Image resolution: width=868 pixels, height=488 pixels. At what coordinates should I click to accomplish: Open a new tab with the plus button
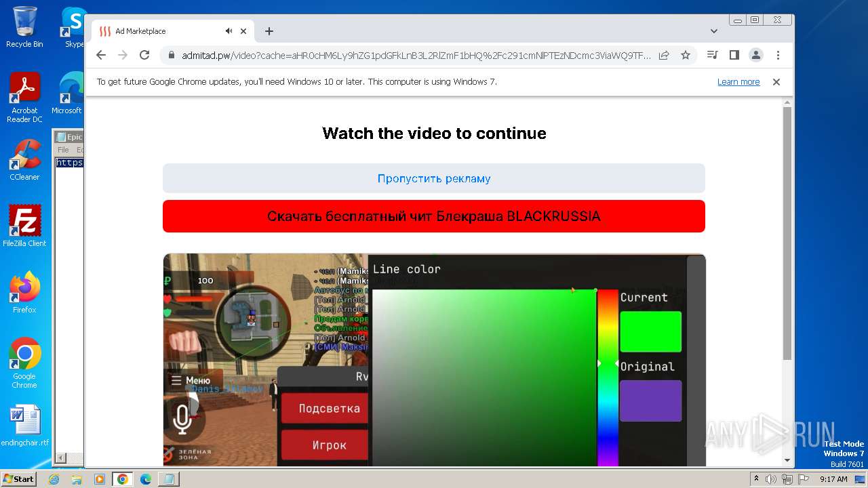tap(269, 31)
